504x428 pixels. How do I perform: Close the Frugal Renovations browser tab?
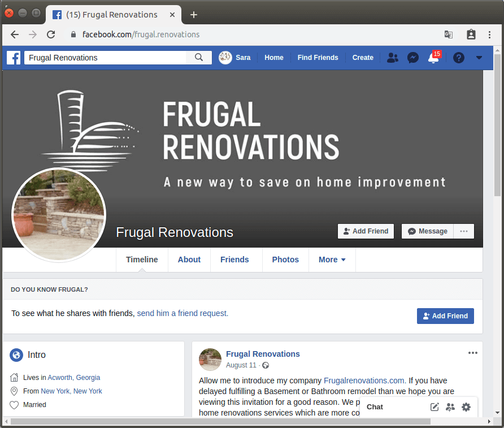click(x=172, y=15)
